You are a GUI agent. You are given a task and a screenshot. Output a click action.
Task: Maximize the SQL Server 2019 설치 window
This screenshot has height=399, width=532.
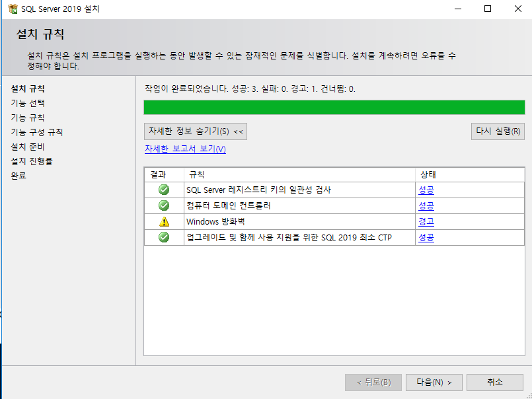488,9
